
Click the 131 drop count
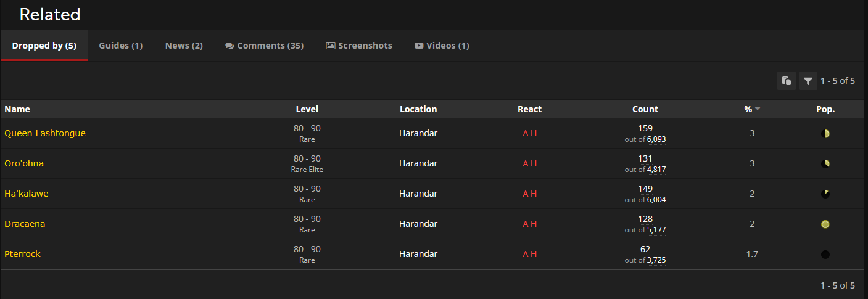coord(645,158)
